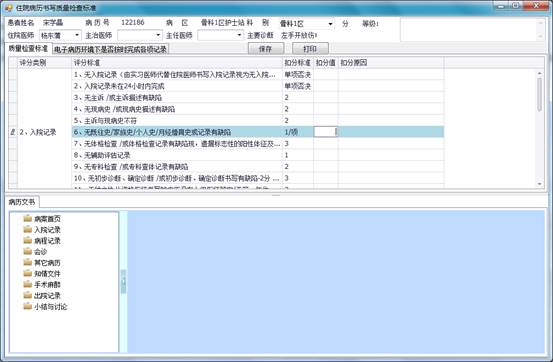Select row '5、主诉与现病史不符'
Image resolution: width=553 pixels, height=362 pixels.
coord(177,120)
